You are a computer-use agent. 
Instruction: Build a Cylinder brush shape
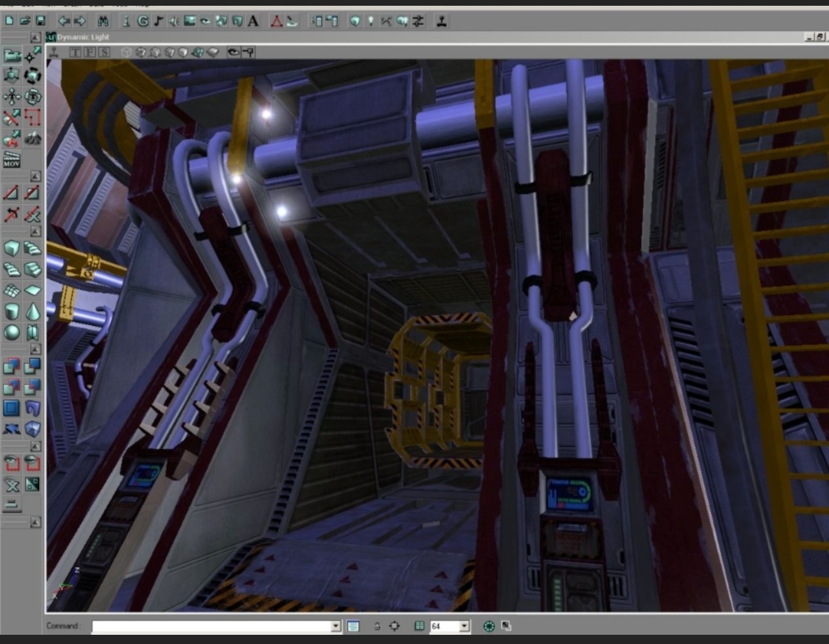(x=12, y=312)
